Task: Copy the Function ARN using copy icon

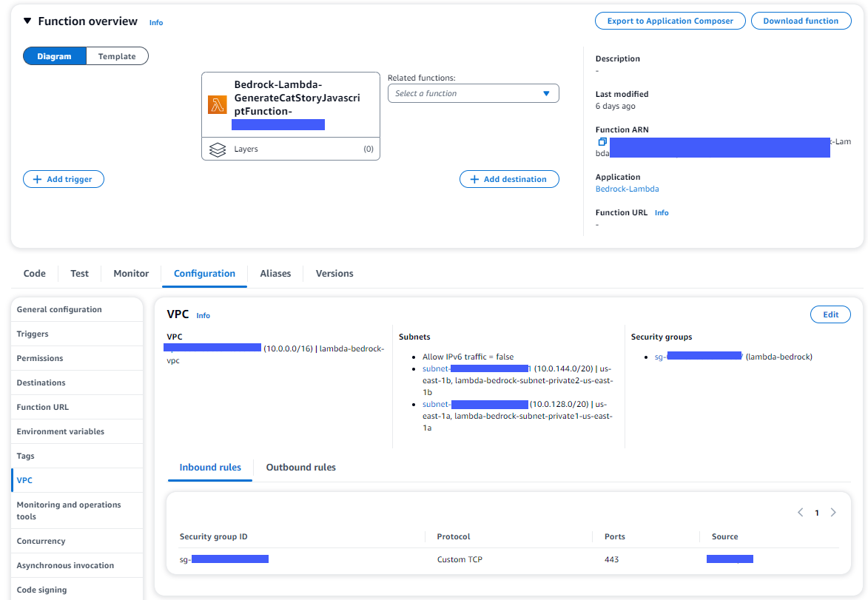Action: 602,142
